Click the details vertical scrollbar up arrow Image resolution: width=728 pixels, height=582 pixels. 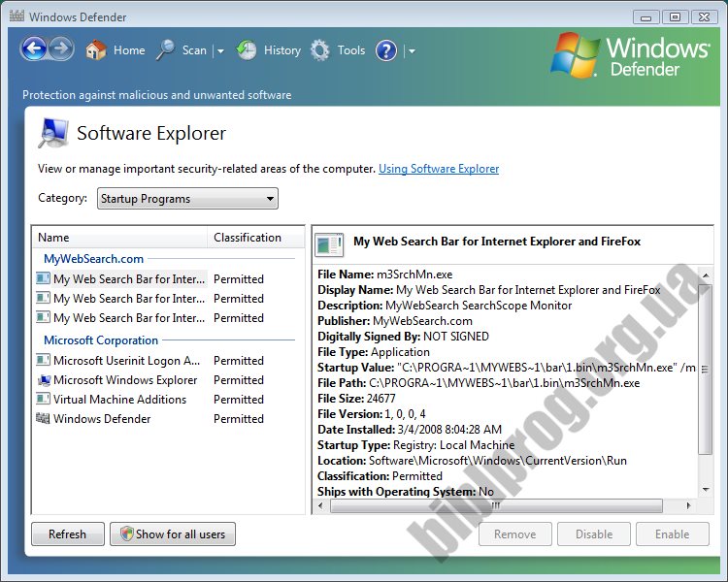pyautogui.click(x=706, y=275)
